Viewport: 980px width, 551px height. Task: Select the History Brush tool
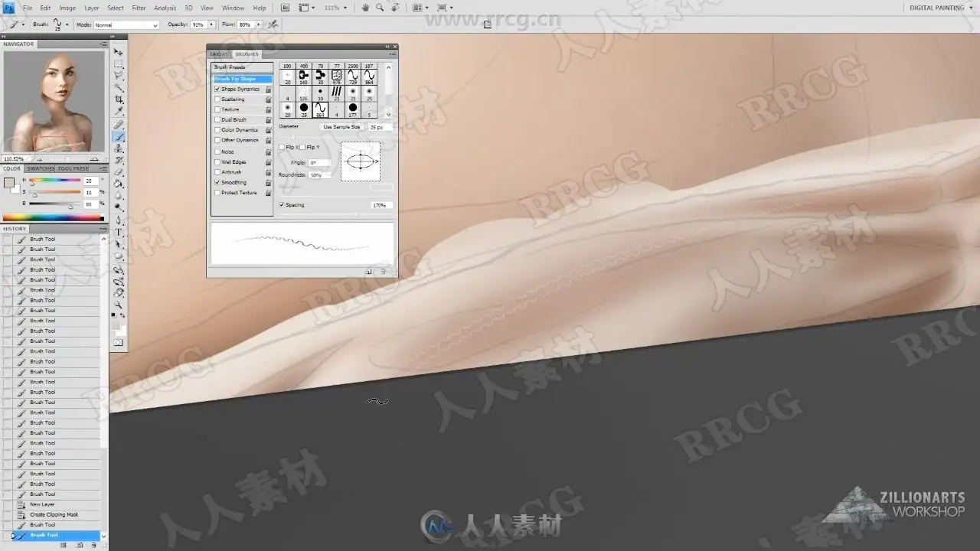click(x=119, y=160)
